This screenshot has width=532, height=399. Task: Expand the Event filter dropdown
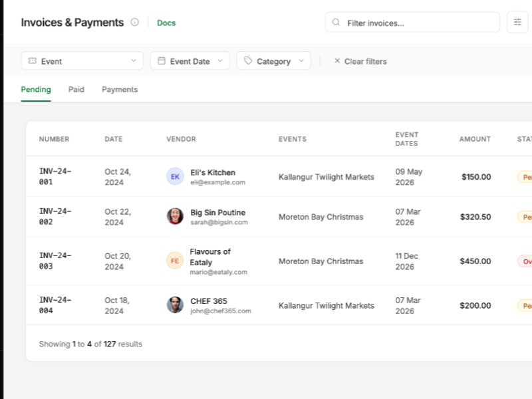pyautogui.click(x=82, y=61)
